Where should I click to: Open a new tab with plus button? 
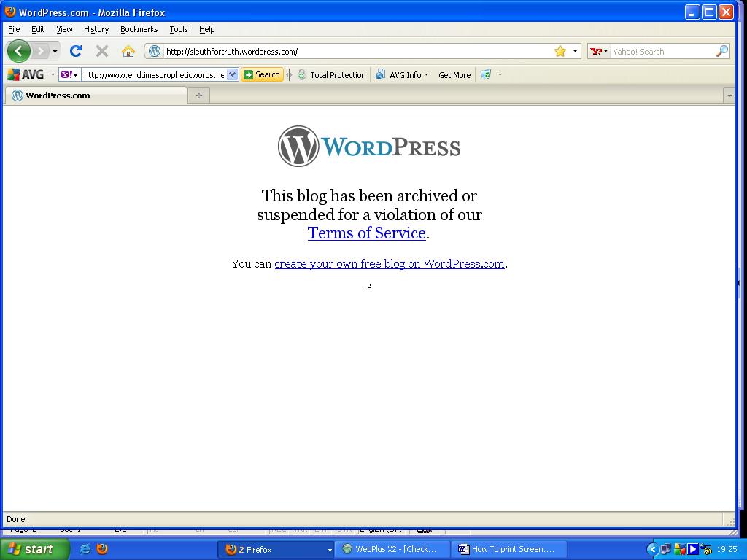point(199,96)
